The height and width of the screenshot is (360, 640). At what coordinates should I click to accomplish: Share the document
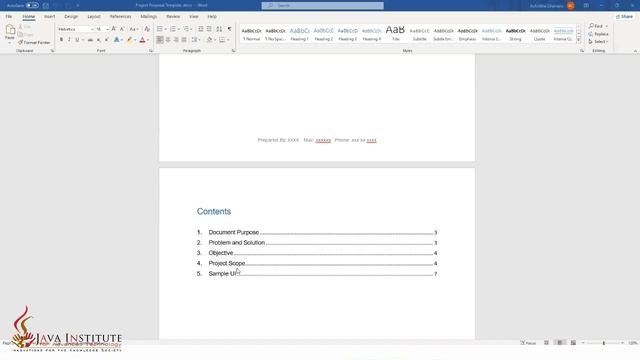pos(624,17)
